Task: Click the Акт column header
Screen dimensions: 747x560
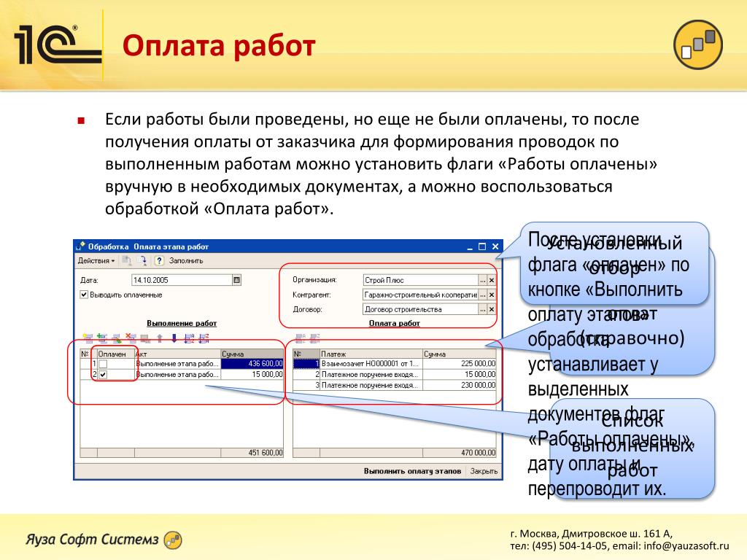Action: click(x=178, y=354)
